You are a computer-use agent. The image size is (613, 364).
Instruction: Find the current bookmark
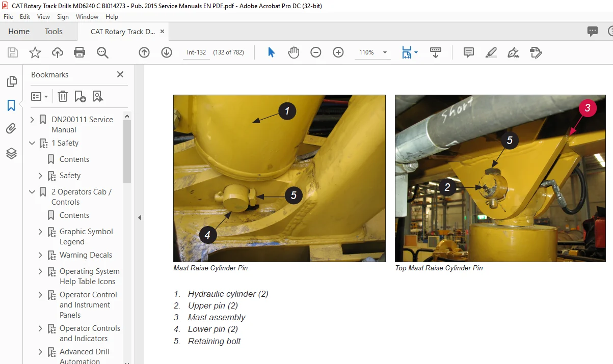point(98,96)
